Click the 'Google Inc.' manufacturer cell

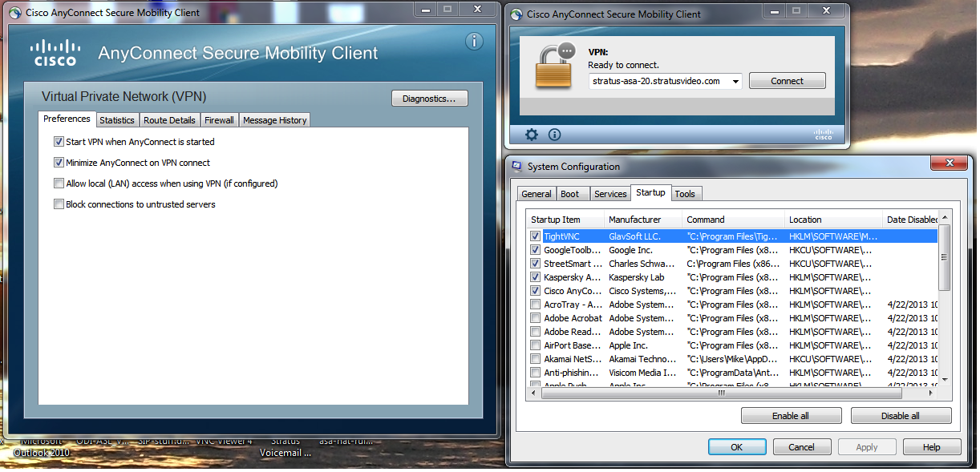click(x=630, y=250)
